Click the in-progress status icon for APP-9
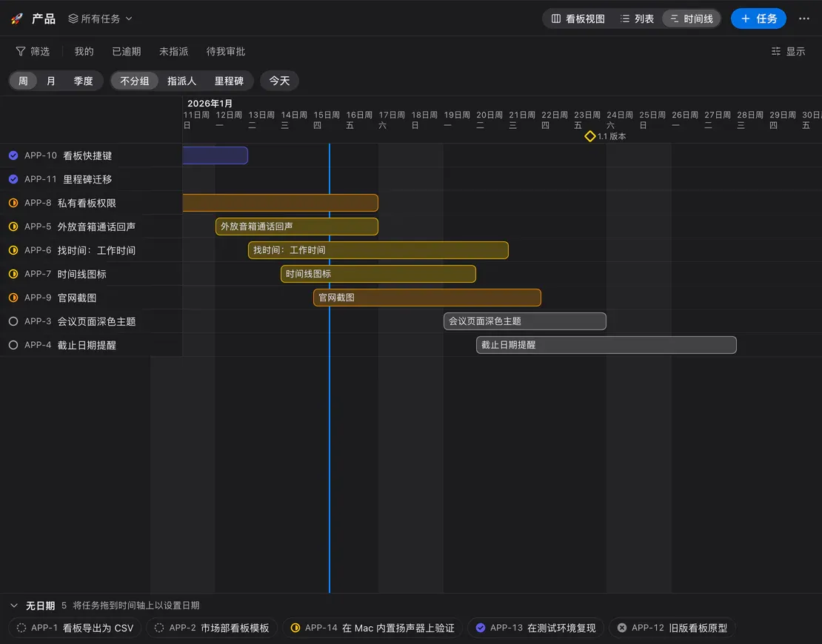The height and width of the screenshot is (644, 822). pos(13,298)
